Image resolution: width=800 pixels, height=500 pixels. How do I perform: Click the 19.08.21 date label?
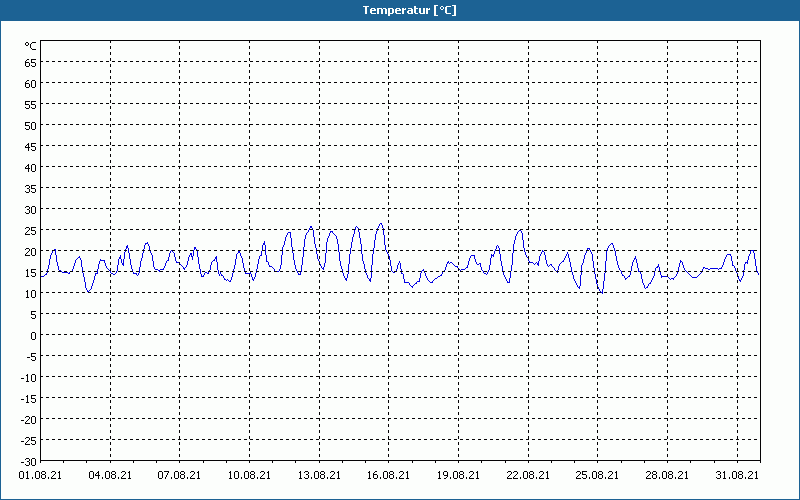458,475
